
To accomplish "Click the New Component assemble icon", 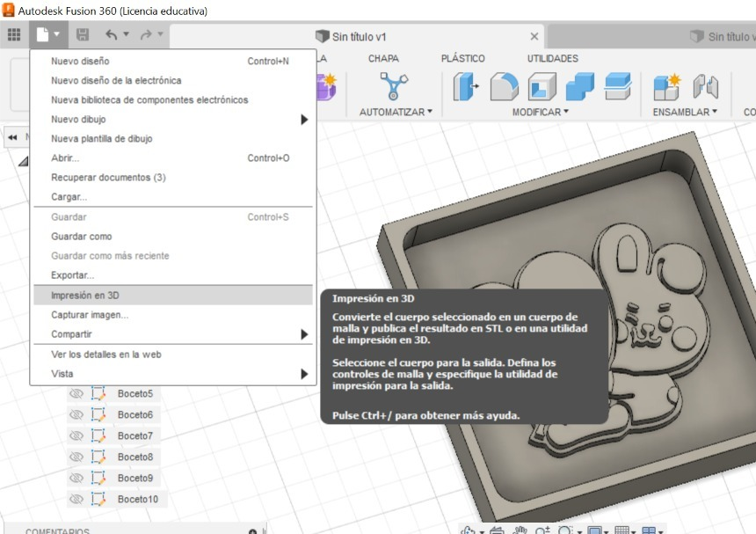I will 667,87.
